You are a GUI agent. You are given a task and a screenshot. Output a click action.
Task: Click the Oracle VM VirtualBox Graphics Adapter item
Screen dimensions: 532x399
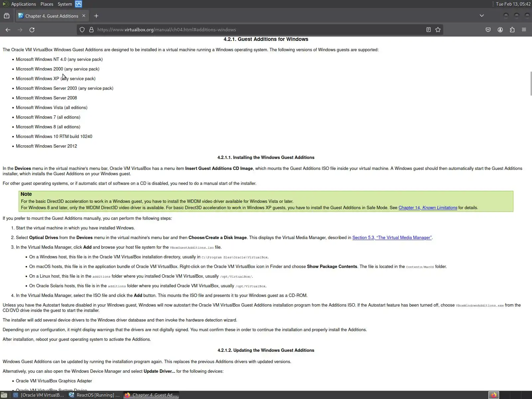click(x=54, y=381)
